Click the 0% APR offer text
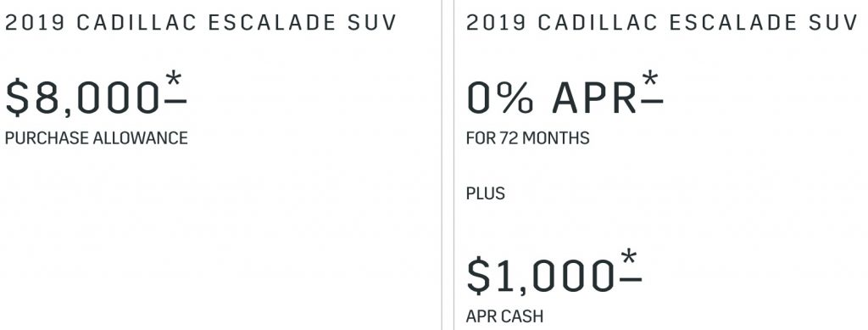The height and width of the screenshot is (330, 868). tap(552, 98)
